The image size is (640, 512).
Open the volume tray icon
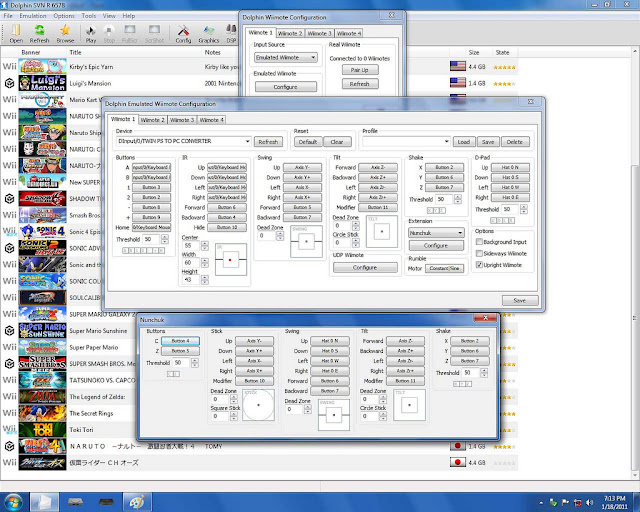click(x=589, y=502)
